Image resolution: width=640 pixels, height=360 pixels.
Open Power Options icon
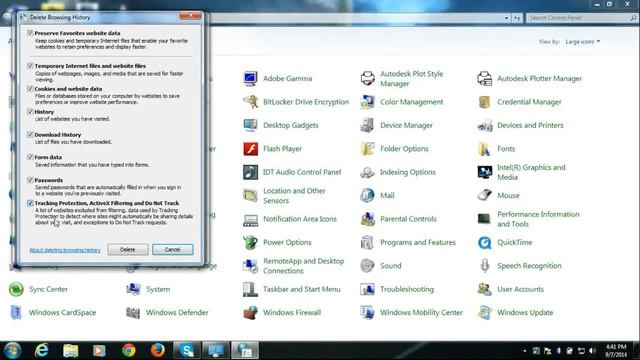(250, 242)
